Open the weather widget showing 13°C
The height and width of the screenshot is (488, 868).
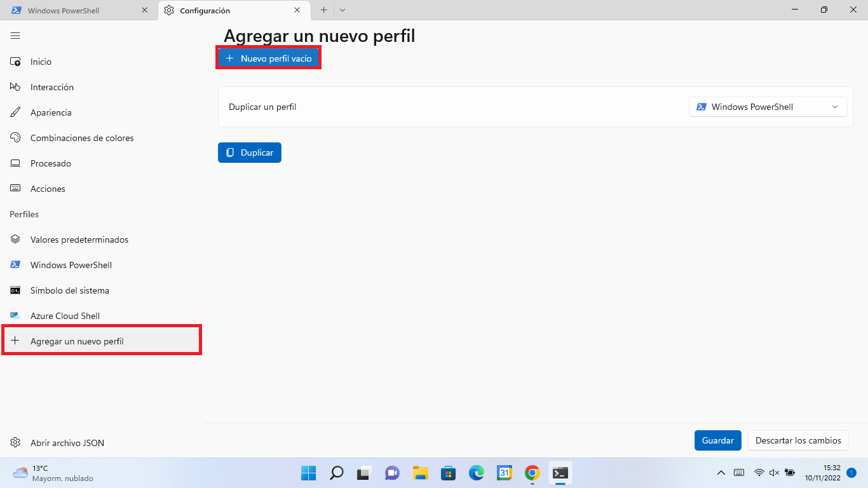point(53,473)
